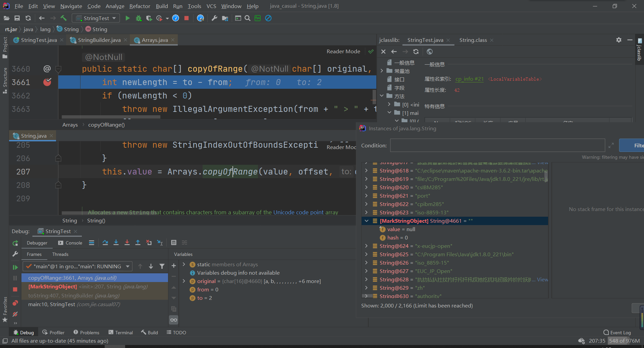Viewport: 644px width, 348px height.
Task: Expand the String@618 instance row
Action: (366, 170)
